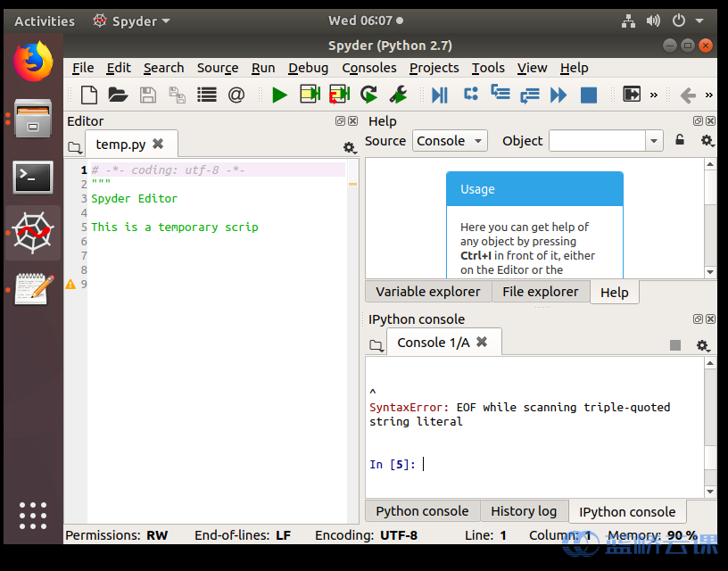
Task: Switch to the Variable explorer tab
Action: (x=428, y=292)
